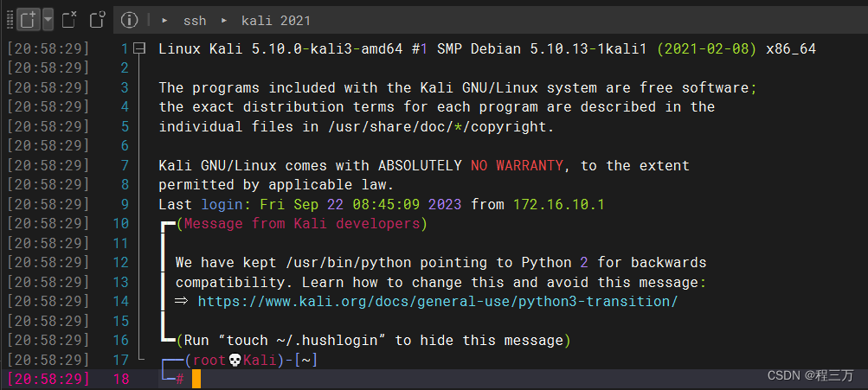This screenshot has height=390, width=868.
Task: Click the new session icon
Action: 27,21
